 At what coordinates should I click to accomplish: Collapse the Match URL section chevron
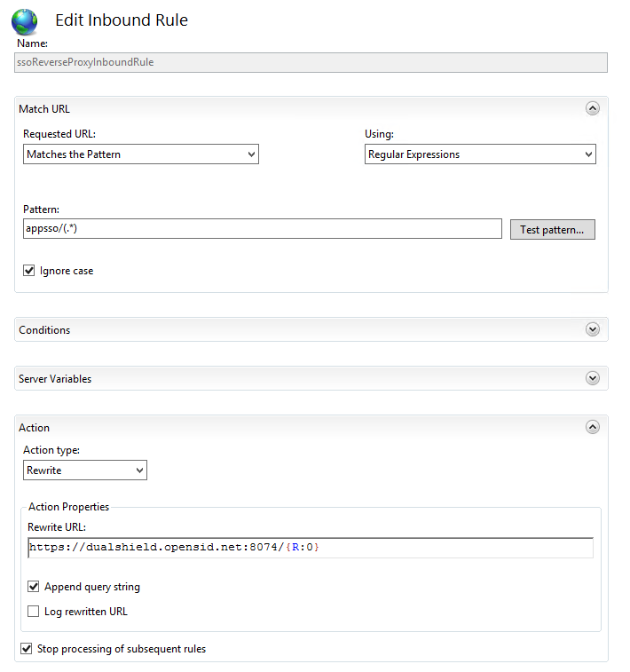click(593, 108)
